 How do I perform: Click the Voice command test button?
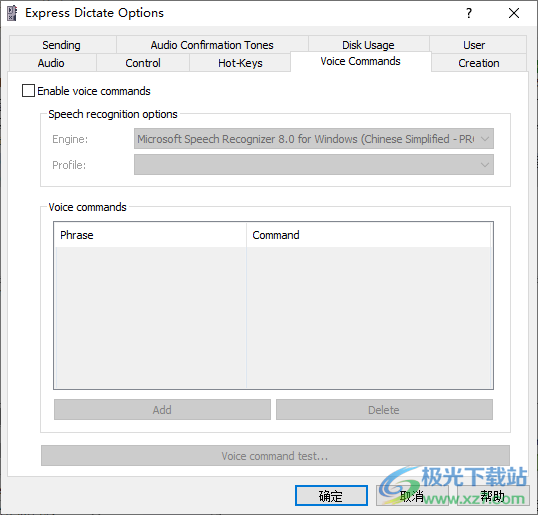275,456
